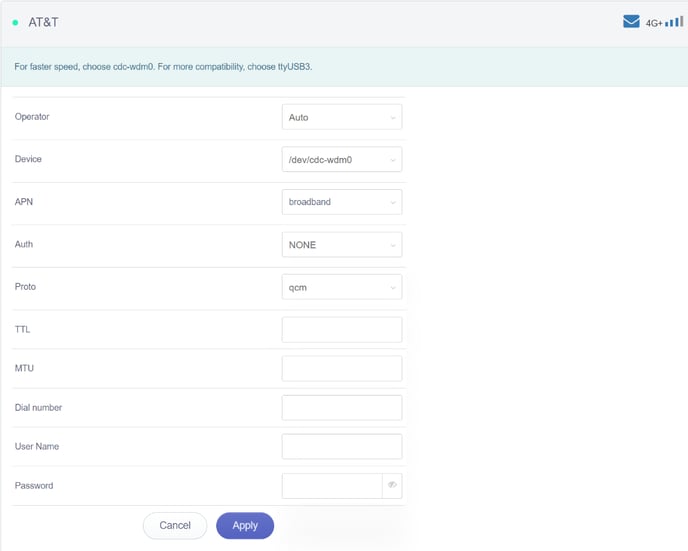Open the Operator dropdown set to Auto

coord(341,117)
